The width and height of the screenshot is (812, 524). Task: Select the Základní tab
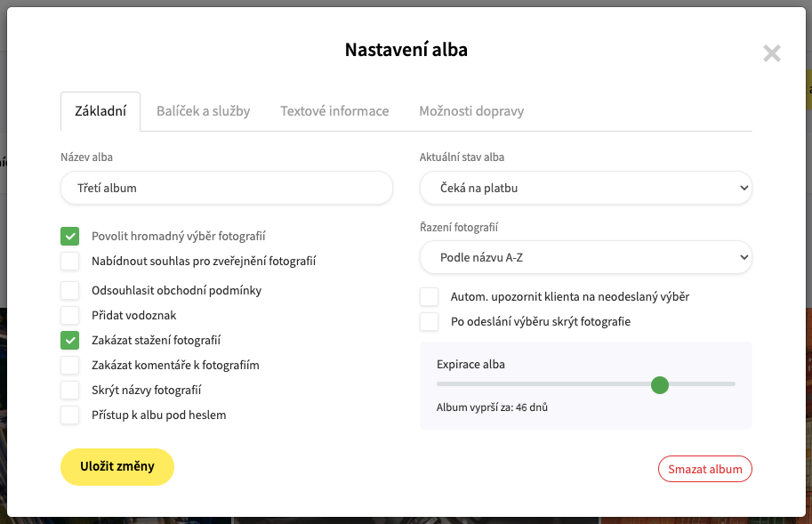click(x=100, y=111)
